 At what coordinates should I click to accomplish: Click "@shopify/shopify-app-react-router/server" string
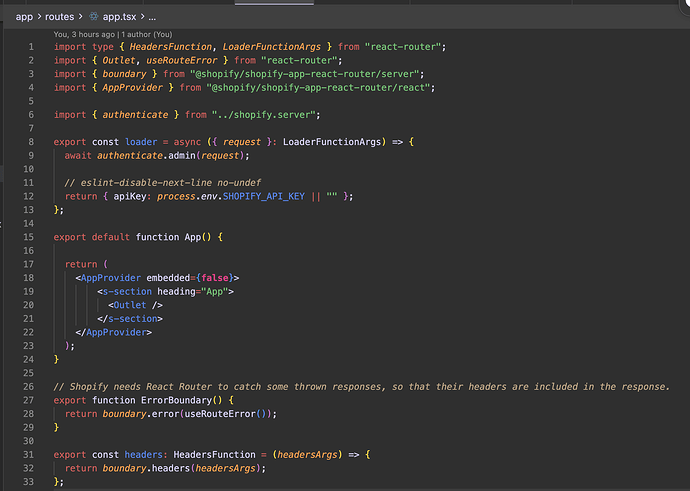coord(305,74)
